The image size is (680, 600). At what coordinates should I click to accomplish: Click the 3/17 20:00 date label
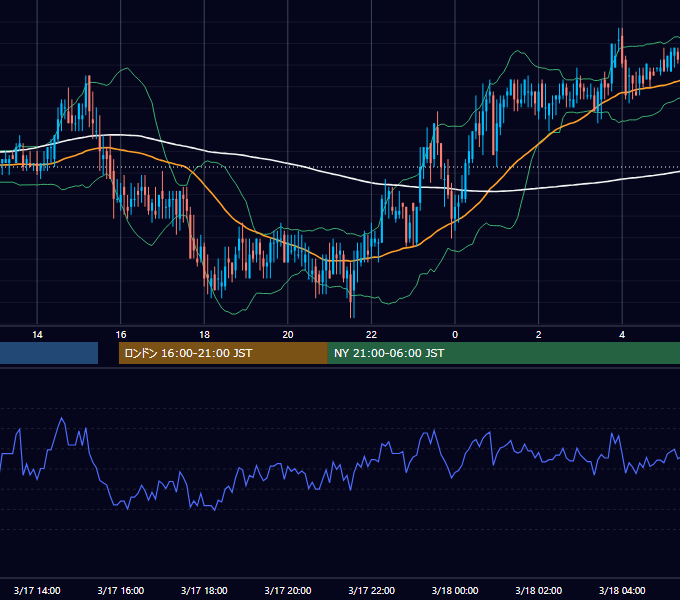288,590
